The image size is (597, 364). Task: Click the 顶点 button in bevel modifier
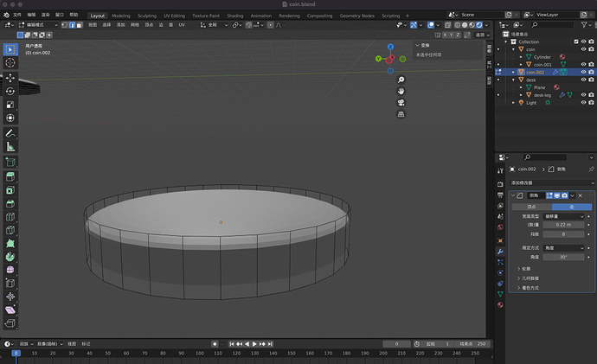pyautogui.click(x=531, y=207)
